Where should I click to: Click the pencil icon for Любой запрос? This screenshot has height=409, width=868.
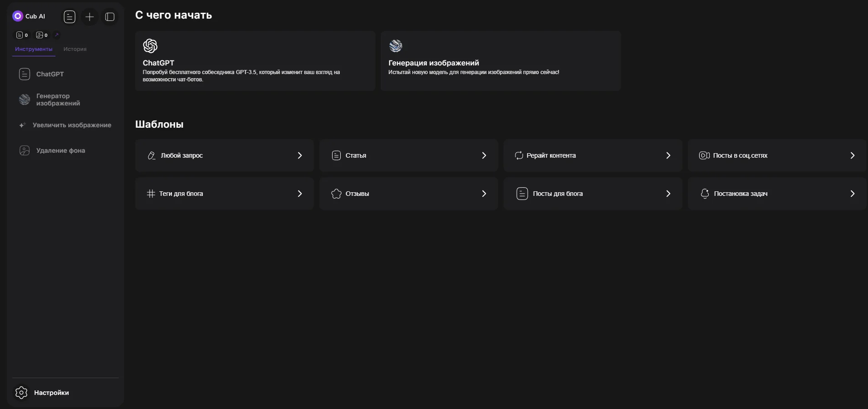click(151, 155)
